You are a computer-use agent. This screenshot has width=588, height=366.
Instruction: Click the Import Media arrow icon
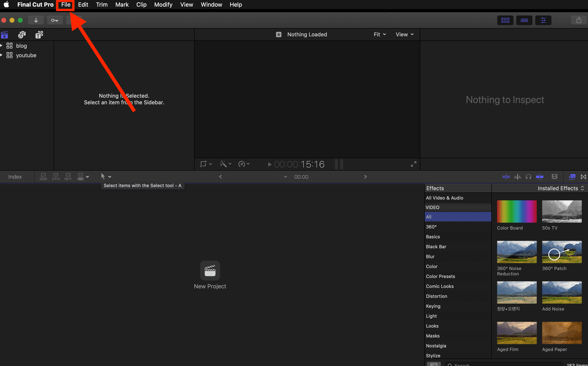(36, 20)
